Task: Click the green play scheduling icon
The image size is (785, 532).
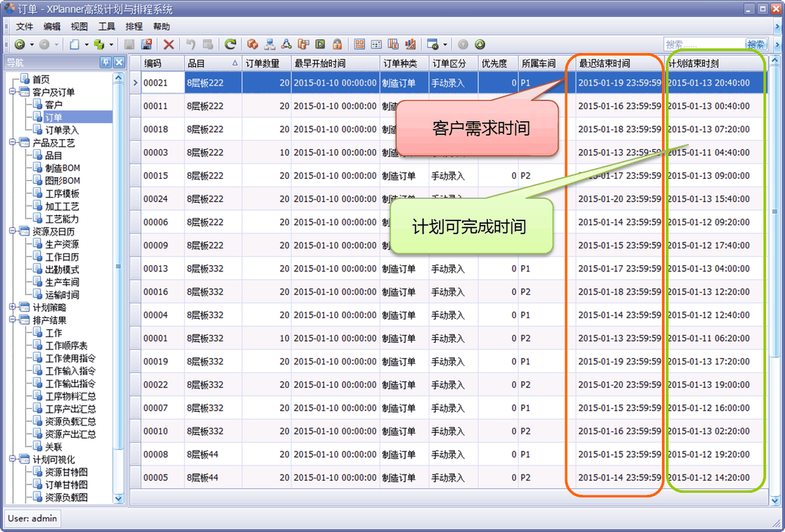Action: (x=321, y=44)
